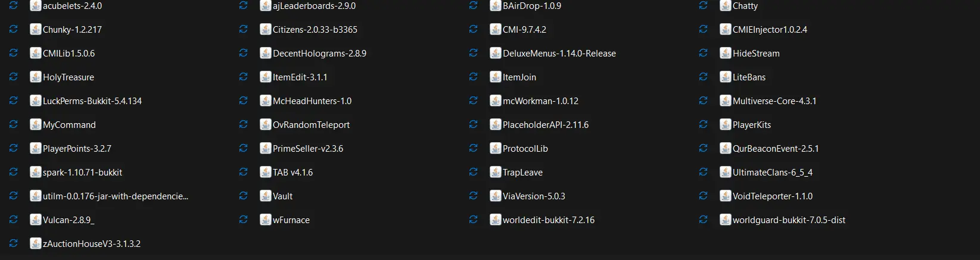Click the sync icon next to PlaceholderAPI-2.11.6

point(473,124)
